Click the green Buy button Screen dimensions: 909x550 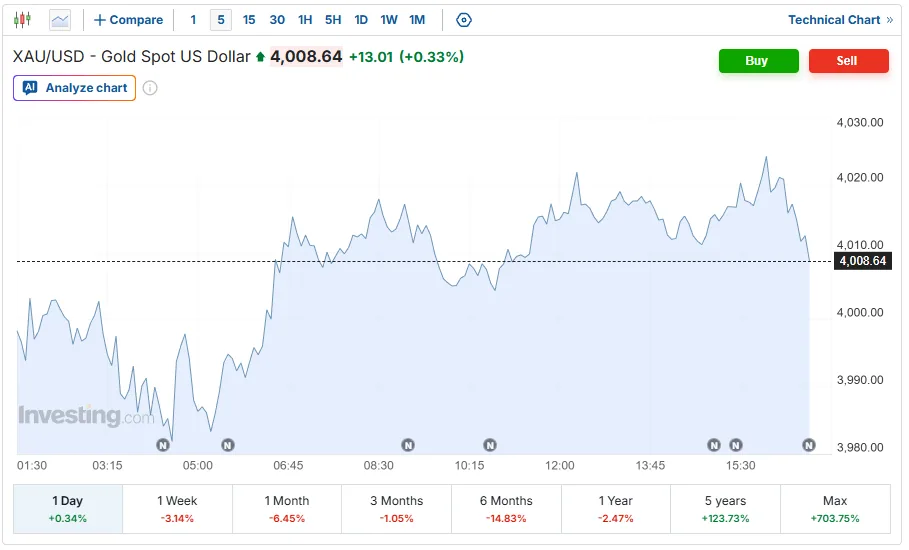pyautogui.click(x=758, y=61)
